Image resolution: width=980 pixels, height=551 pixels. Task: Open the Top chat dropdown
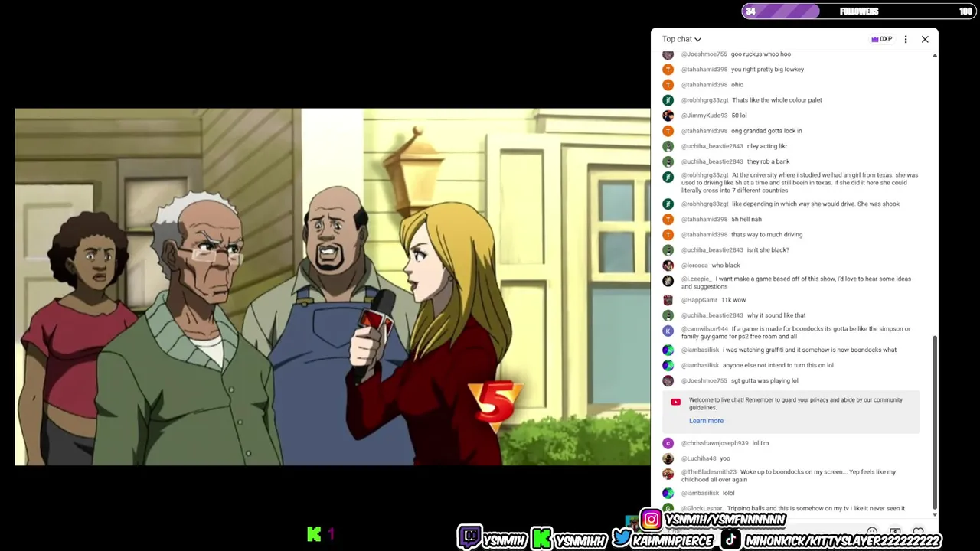coord(681,39)
